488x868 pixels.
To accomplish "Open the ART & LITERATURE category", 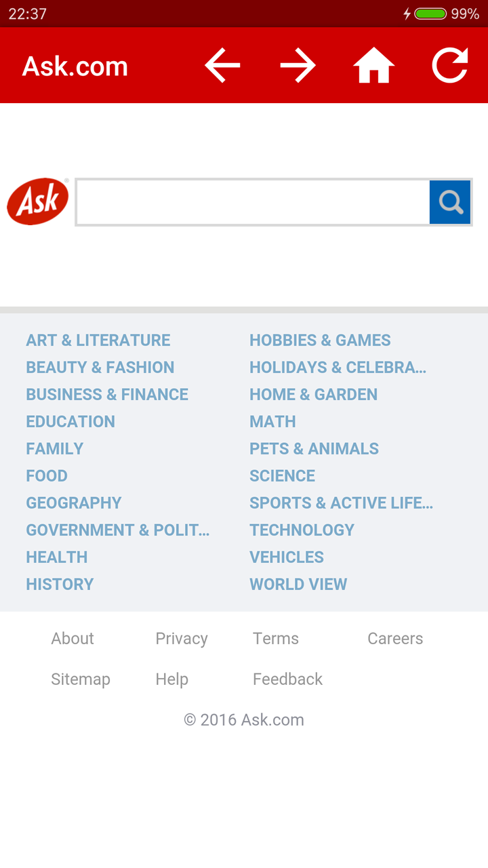I will pos(98,340).
